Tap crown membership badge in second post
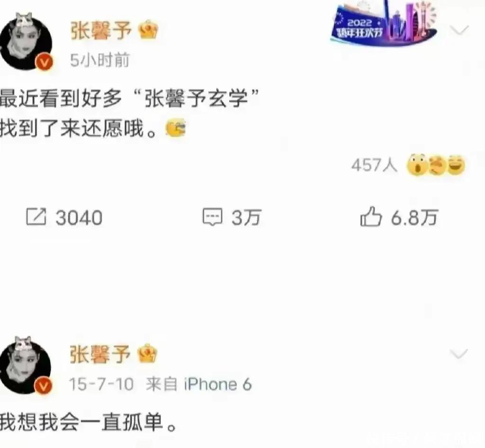 (x=148, y=353)
